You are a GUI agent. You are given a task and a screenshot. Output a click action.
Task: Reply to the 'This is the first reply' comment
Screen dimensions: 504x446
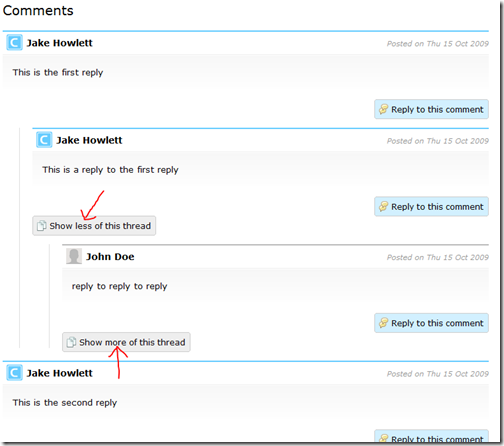pyautogui.click(x=431, y=109)
